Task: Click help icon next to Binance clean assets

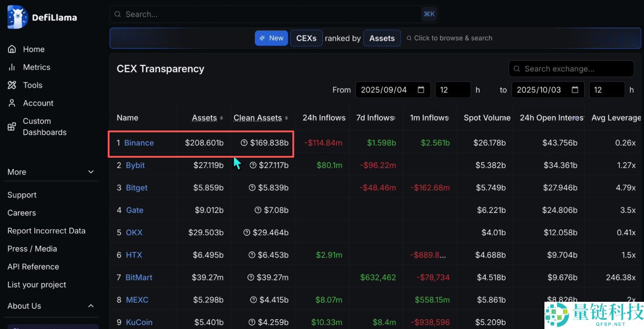Action: (x=244, y=143)
